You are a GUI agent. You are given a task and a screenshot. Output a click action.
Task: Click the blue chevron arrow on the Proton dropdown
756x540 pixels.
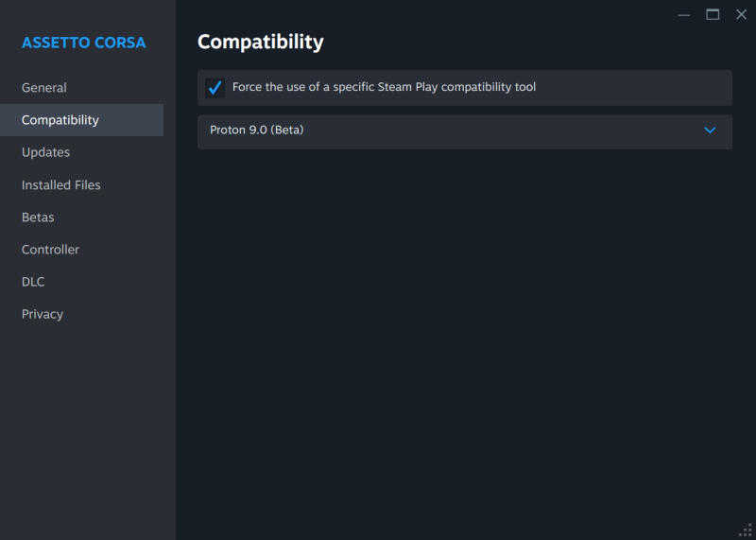711,131
